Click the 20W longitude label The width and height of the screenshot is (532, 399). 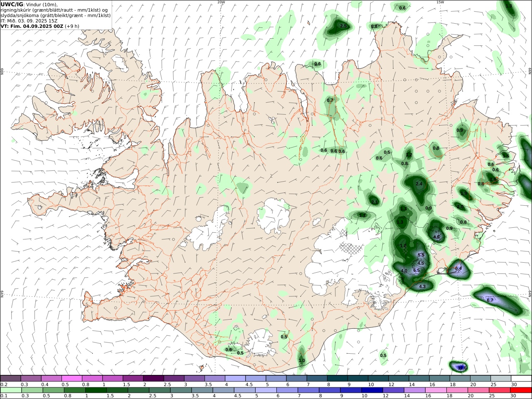221,2
